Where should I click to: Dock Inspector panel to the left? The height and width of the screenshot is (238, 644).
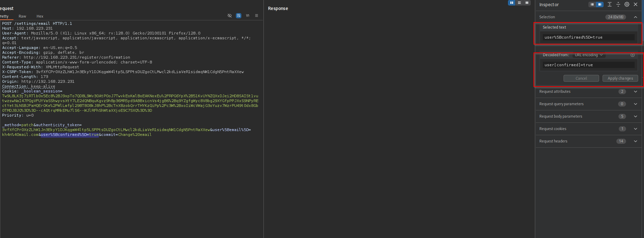point(592,4)
